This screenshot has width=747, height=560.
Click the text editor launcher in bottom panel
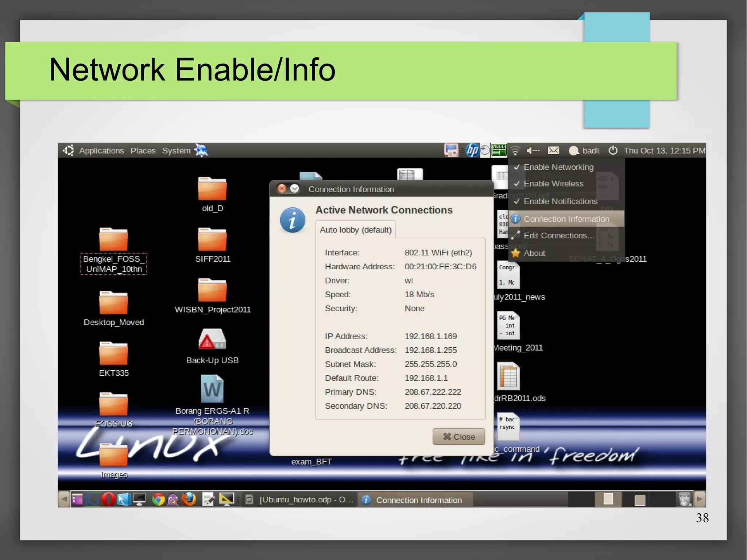pyautogui.click(x=208, y=499)
